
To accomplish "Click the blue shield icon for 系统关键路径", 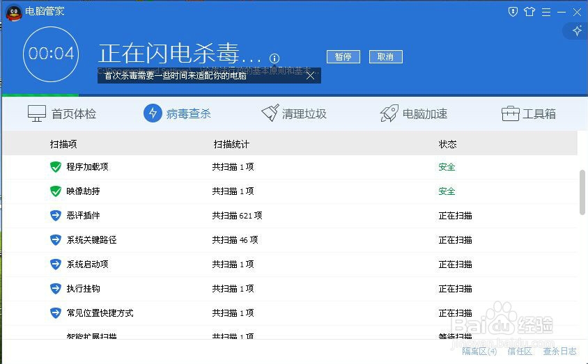I will click(x=56, y=239).
